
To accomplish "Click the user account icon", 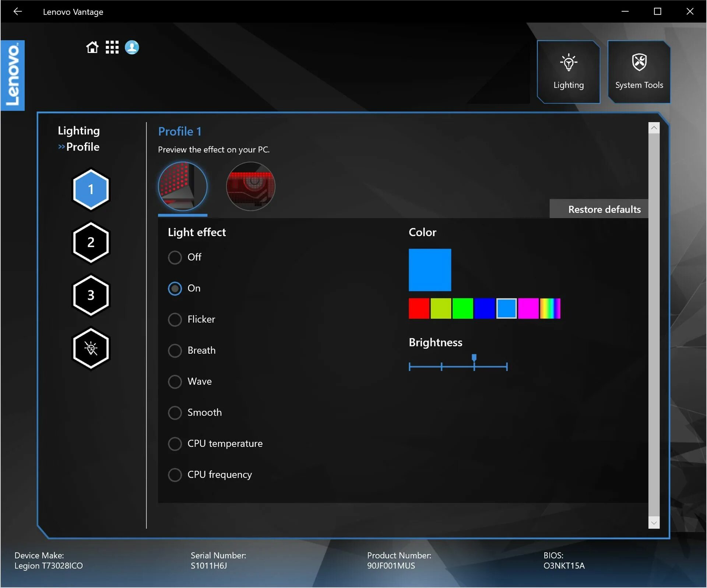I will click(132, 47).
